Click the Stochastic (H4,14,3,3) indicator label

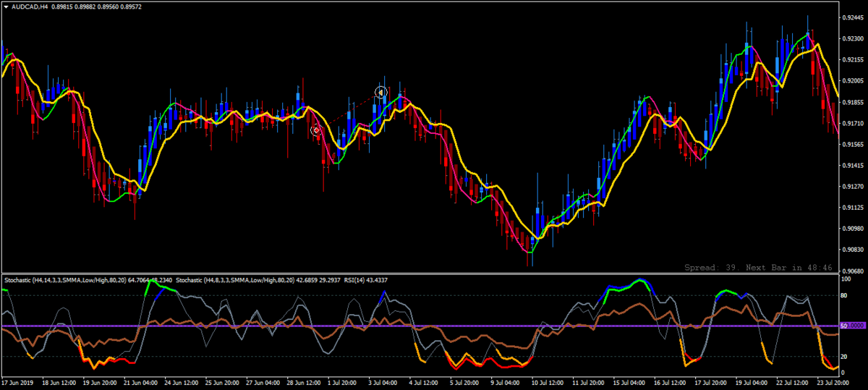pyautogui.click(x=88, y=279)
